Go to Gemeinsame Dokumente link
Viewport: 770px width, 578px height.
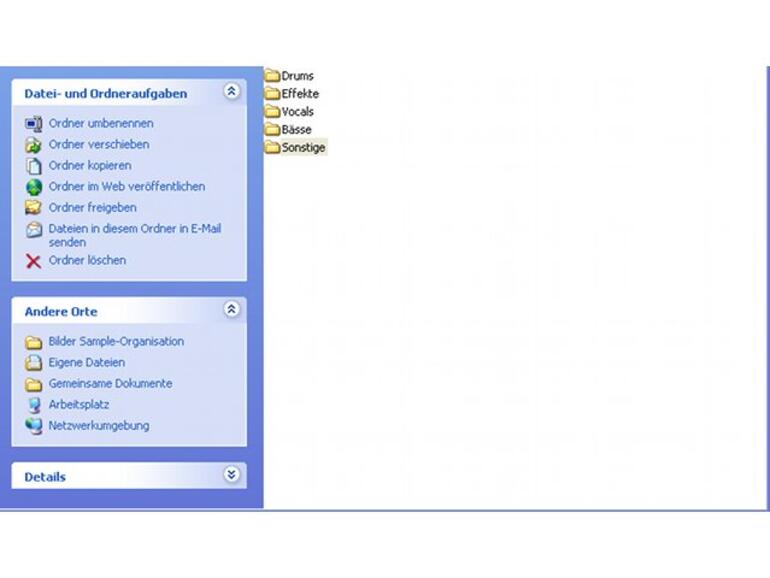tap(110, 384)
